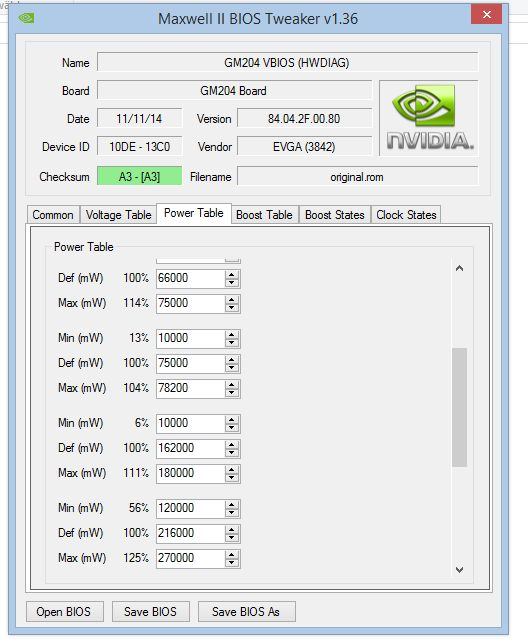Click the Min 6% field showing 10000
This screenshot has width=528, height=644.
[x=191, y=423]
